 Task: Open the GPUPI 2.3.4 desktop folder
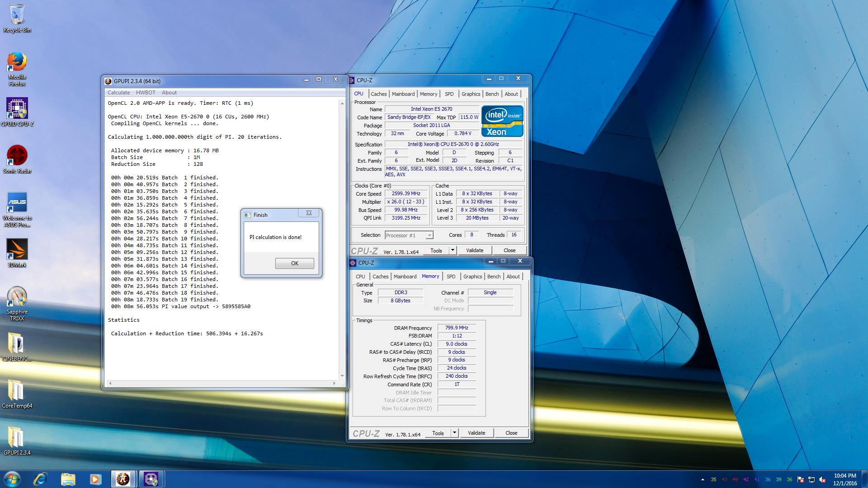(17, 441)
